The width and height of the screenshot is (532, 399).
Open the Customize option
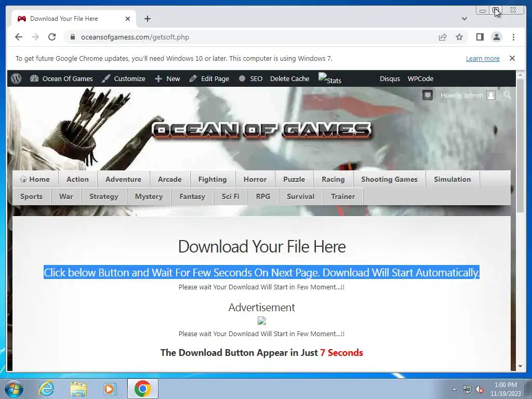(x=124, y=79)
